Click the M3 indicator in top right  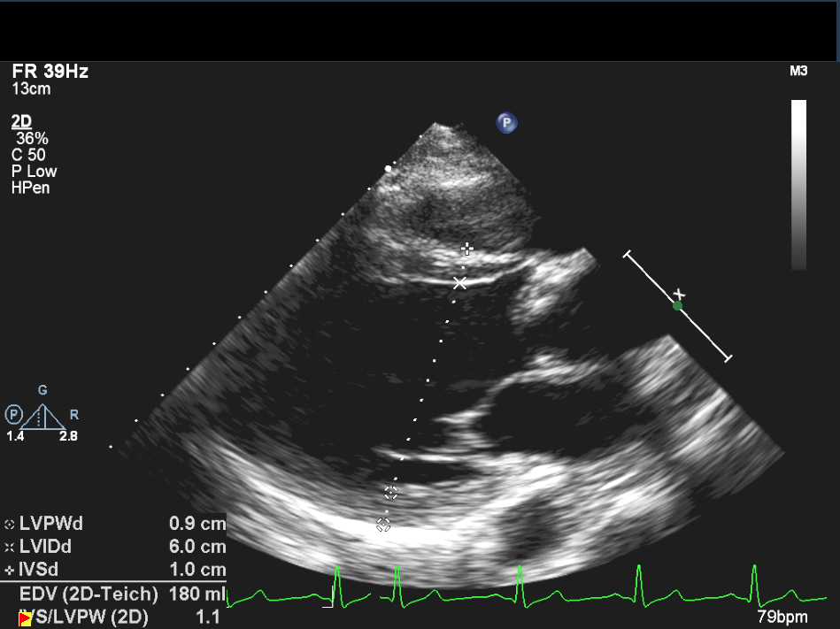click(798, 71)
